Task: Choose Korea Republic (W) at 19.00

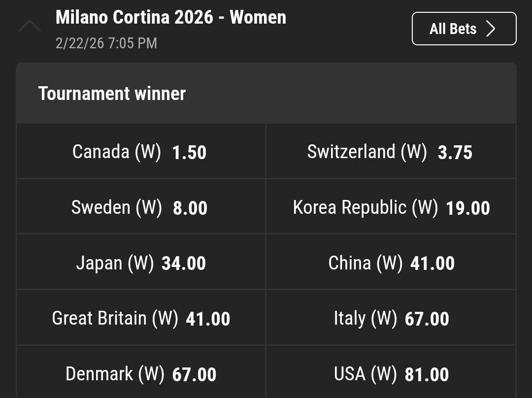Action: [x=390, y=207]
